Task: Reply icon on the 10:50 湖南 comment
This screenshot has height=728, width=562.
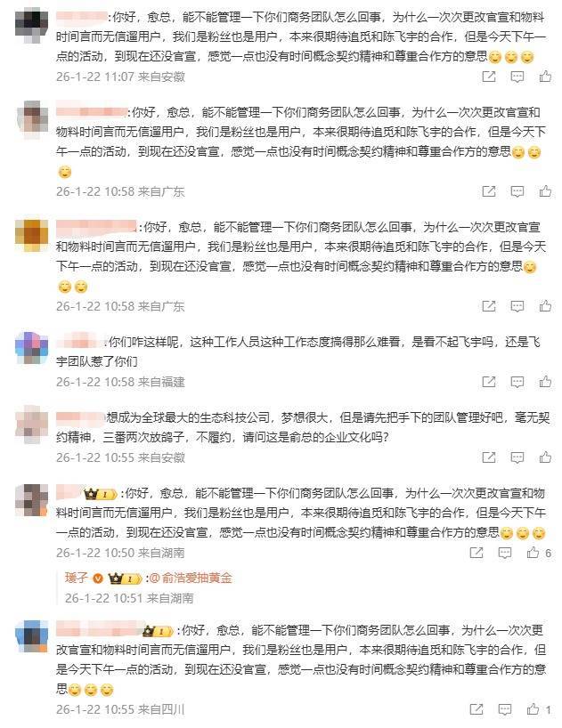Action: pos(504,553)
